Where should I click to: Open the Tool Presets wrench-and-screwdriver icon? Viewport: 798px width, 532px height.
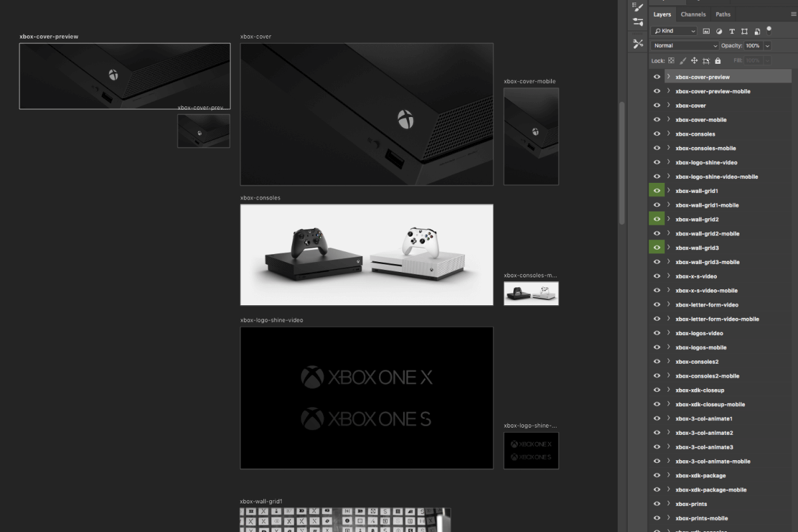point(638,43)
